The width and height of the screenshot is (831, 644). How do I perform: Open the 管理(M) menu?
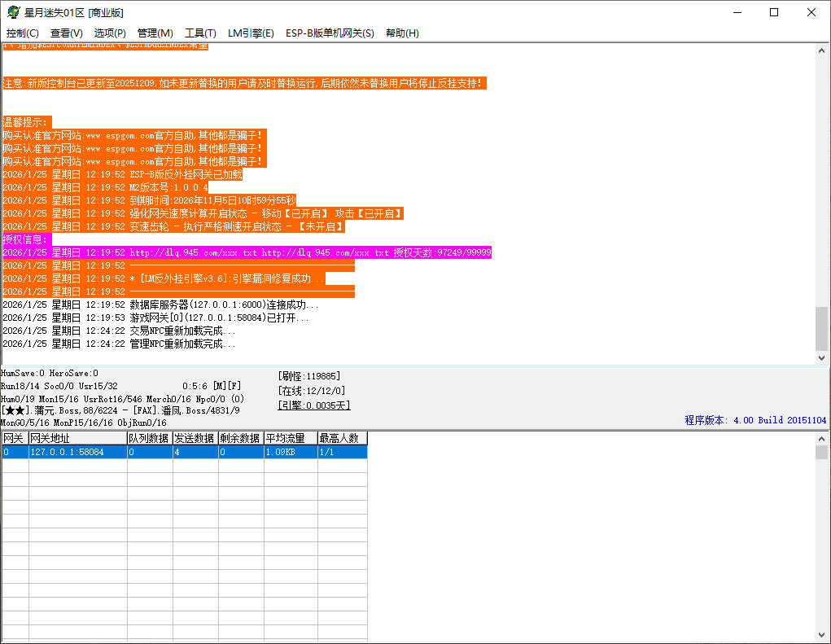[155, 33]
